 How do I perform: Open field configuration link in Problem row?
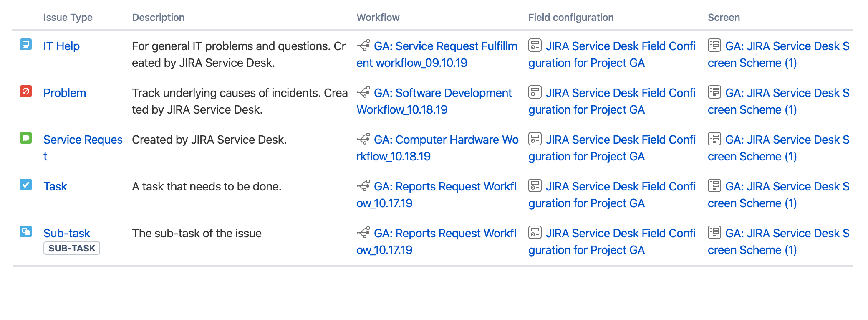(612, 101)
